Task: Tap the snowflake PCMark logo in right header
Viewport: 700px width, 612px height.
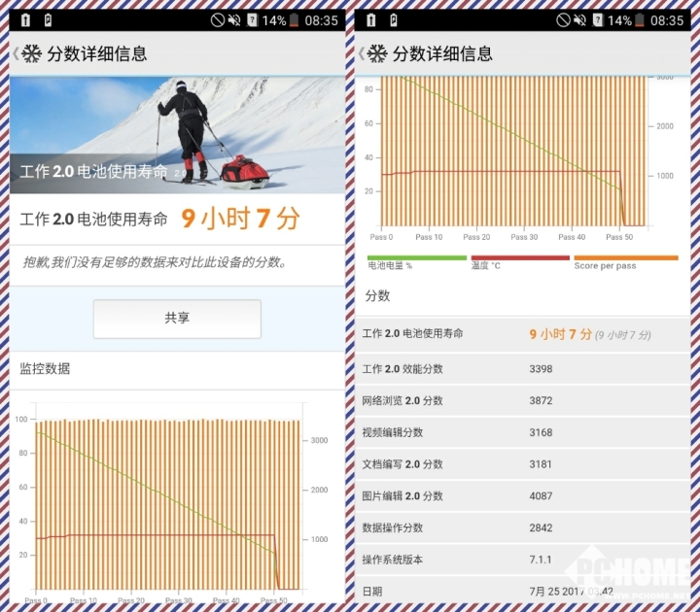Action: pos(377,54)
